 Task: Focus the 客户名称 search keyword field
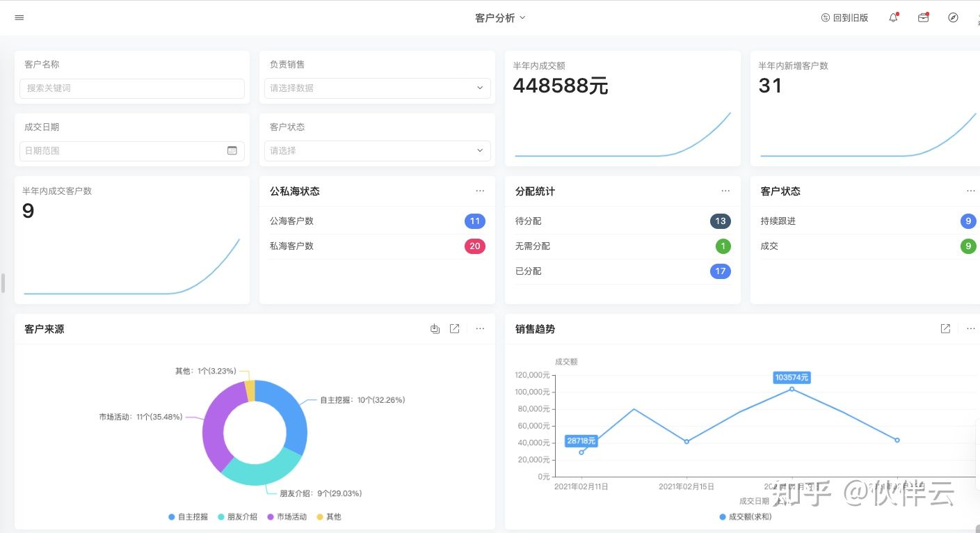click(132, 88)
